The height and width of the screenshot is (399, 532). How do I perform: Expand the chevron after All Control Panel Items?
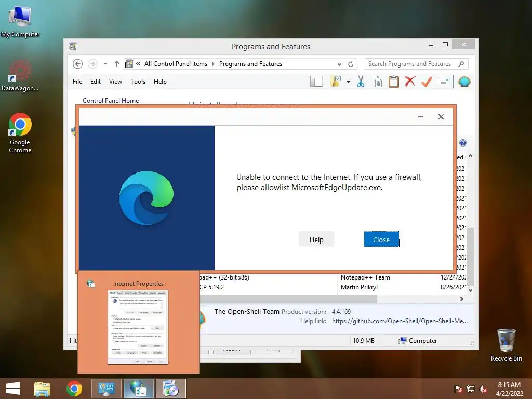click(x=214, y=64)
